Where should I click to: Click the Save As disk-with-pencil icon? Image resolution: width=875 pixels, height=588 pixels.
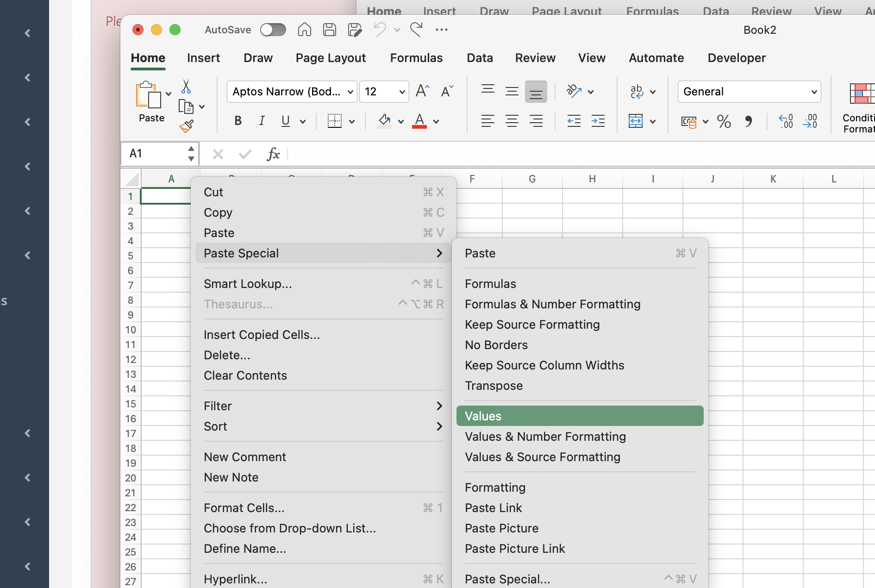click(355, 30)
